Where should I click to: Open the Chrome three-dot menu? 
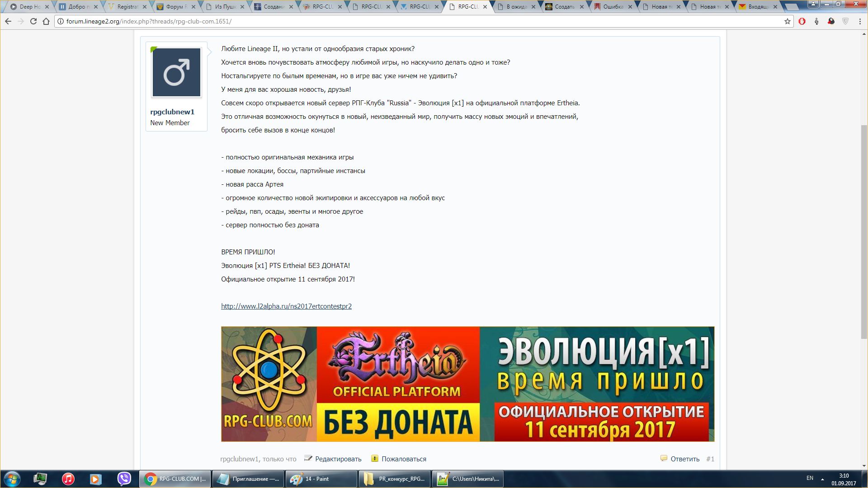860,21
